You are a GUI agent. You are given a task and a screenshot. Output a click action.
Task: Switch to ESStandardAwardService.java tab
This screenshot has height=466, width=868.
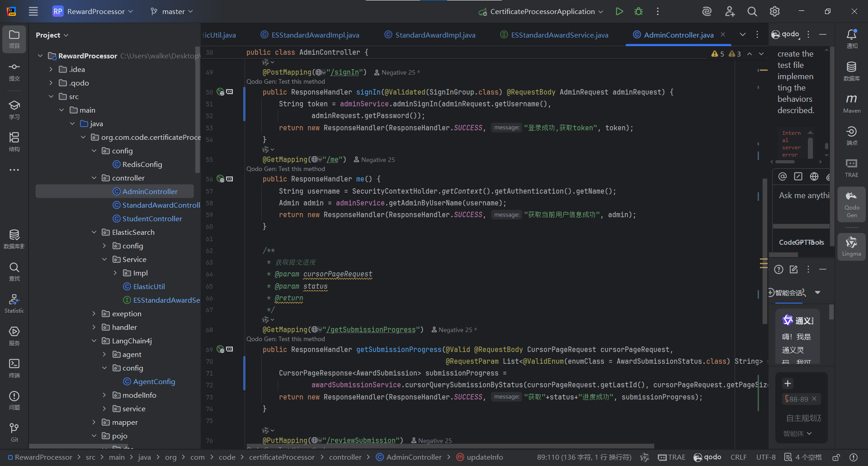(x=554, y=35)
